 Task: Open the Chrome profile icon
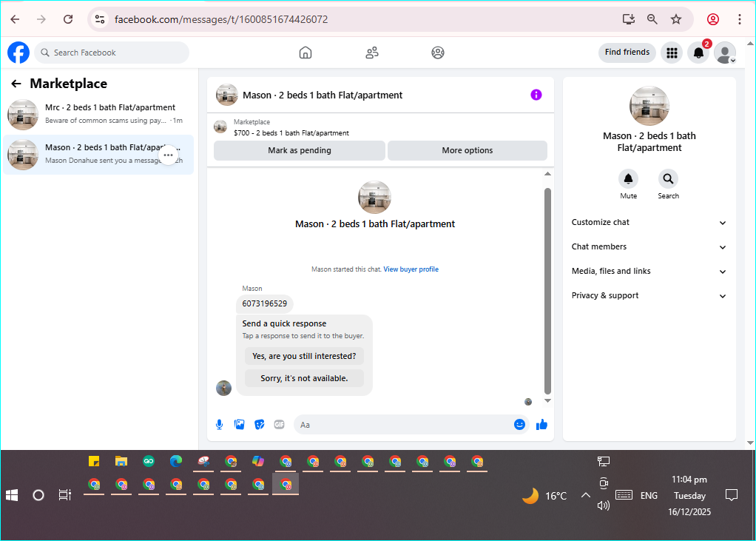tap(713, 19)
